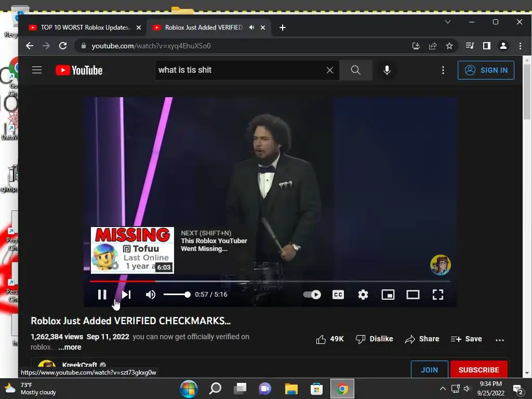Like the video with thumbs up

tap(330, 339)
